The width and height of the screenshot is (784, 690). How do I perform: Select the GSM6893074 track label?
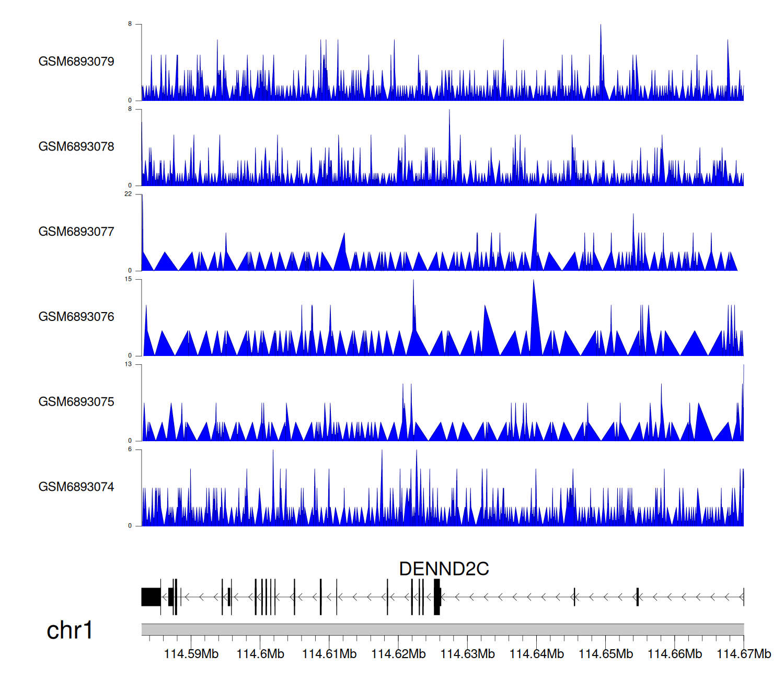(76, 487)
